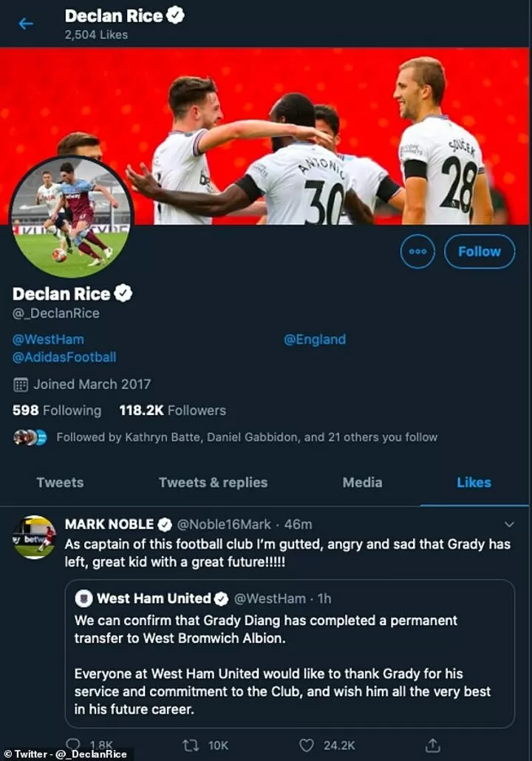Click the heart like icon showing 24.2K

(x=306, y=744)
